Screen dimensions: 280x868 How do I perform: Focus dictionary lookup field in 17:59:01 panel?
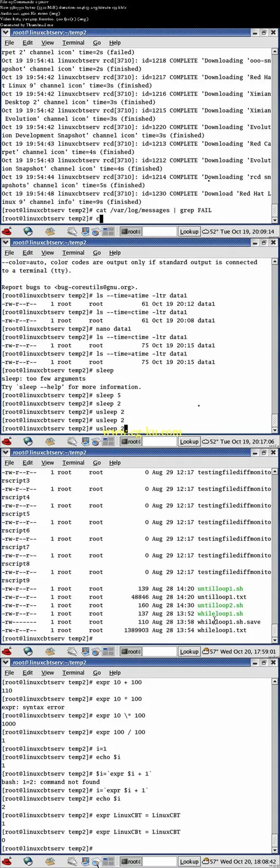(160, 651)
